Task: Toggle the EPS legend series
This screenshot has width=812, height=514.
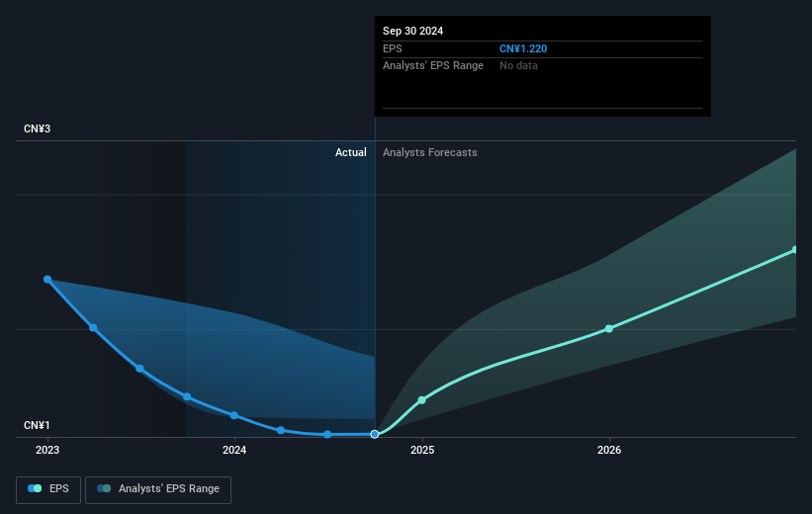Action: tap(48, 489)
